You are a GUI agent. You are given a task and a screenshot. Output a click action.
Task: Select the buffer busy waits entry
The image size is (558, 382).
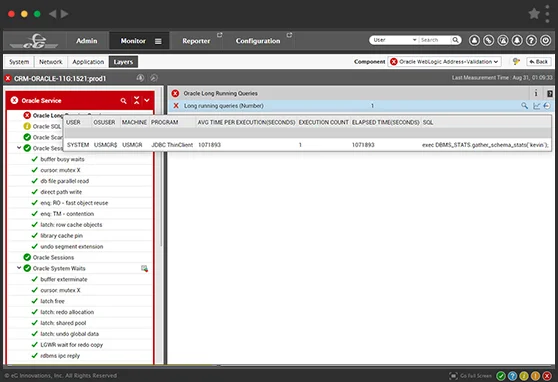pyautogui.click(x=62, y=159)
